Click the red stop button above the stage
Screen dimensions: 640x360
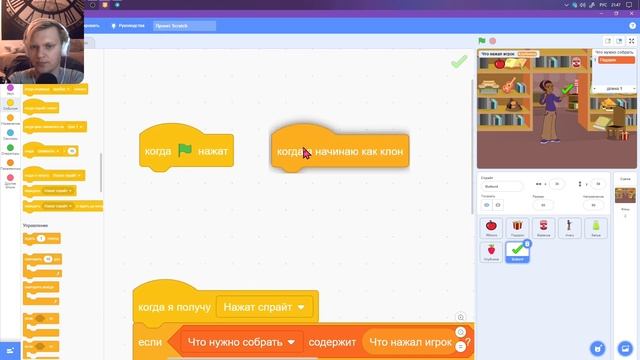493,41
